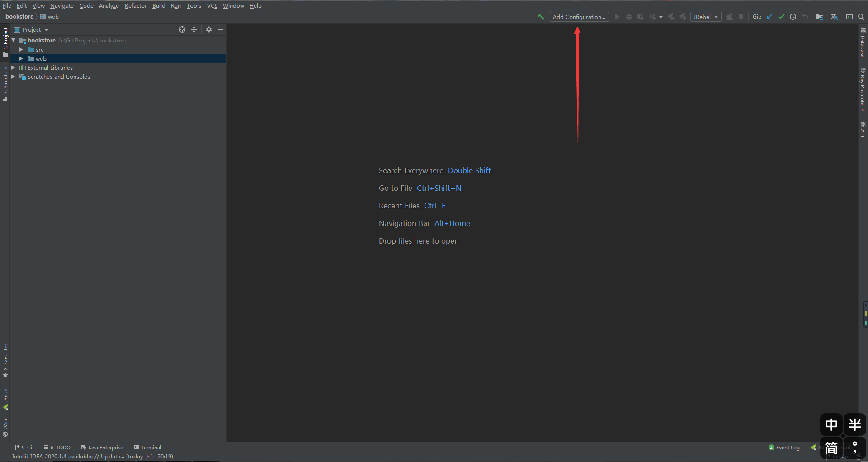
Task: Open the Analyze menu
Action: pos(109,5)
